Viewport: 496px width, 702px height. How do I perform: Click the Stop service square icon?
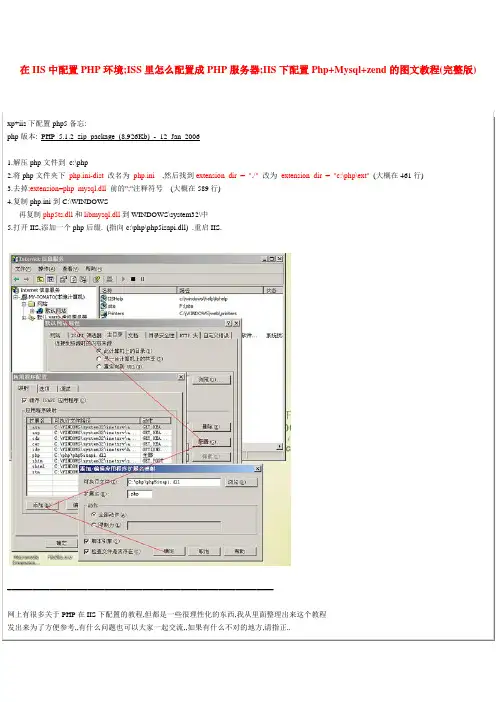(x=133, y=279)
